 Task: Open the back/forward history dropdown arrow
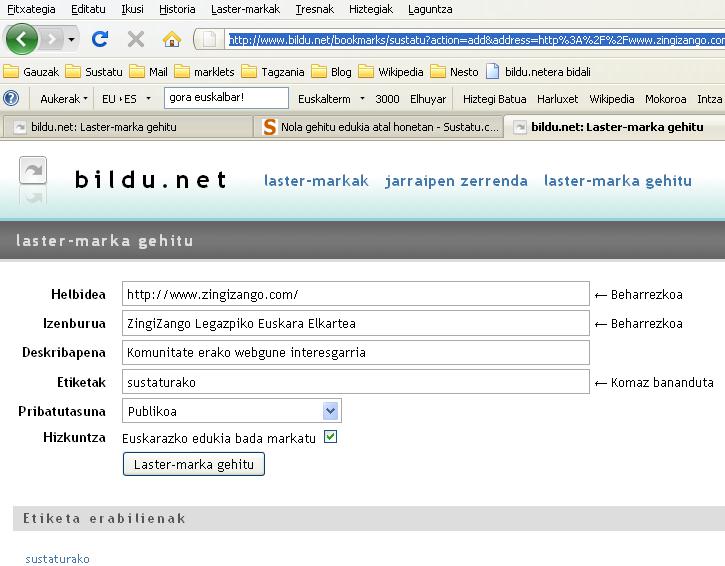click(72, 39)
